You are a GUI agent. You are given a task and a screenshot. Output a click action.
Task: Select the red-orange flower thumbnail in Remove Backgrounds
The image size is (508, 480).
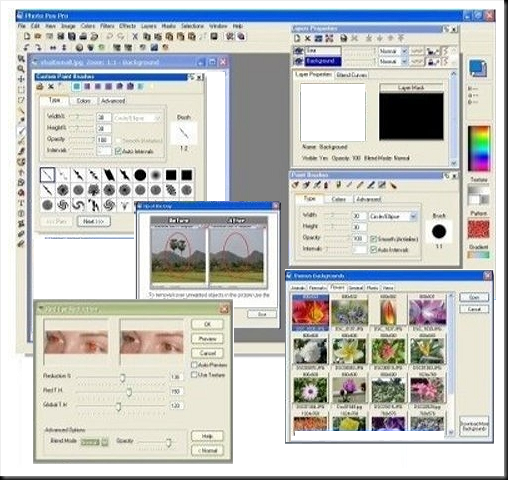(310, 312)
